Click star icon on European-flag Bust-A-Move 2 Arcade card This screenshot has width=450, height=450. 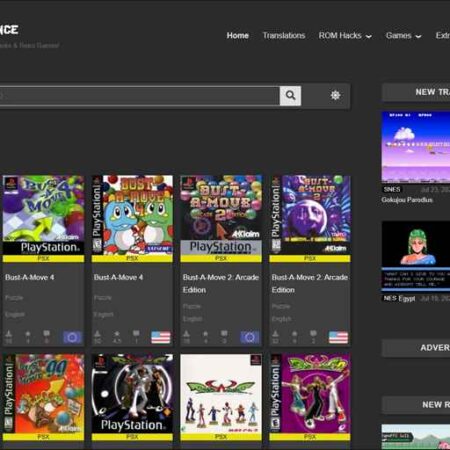point(206,334)
